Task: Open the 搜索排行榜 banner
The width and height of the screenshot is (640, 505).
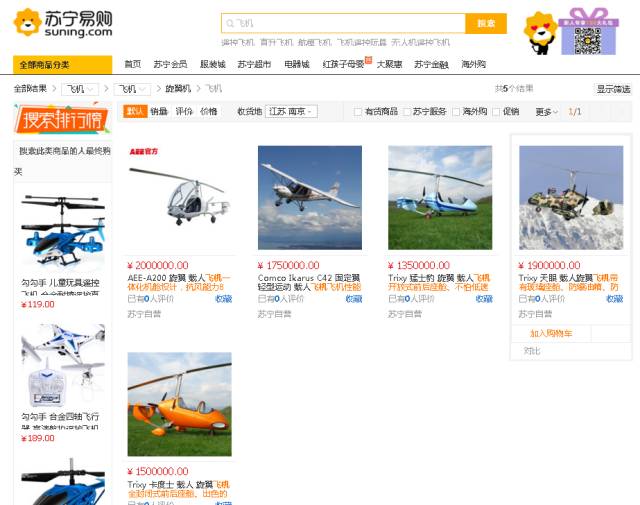Action: coord(62,118)
